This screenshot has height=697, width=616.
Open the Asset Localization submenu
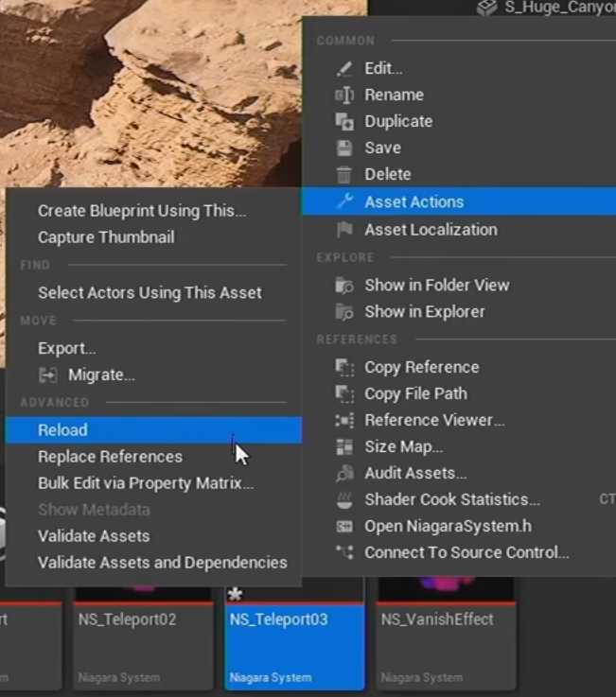[x=459, y=230]
